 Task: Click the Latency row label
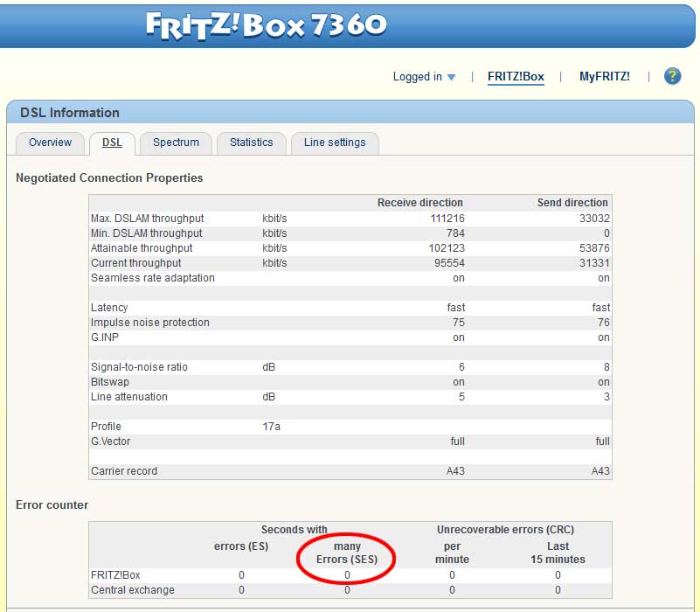(109, 308)
